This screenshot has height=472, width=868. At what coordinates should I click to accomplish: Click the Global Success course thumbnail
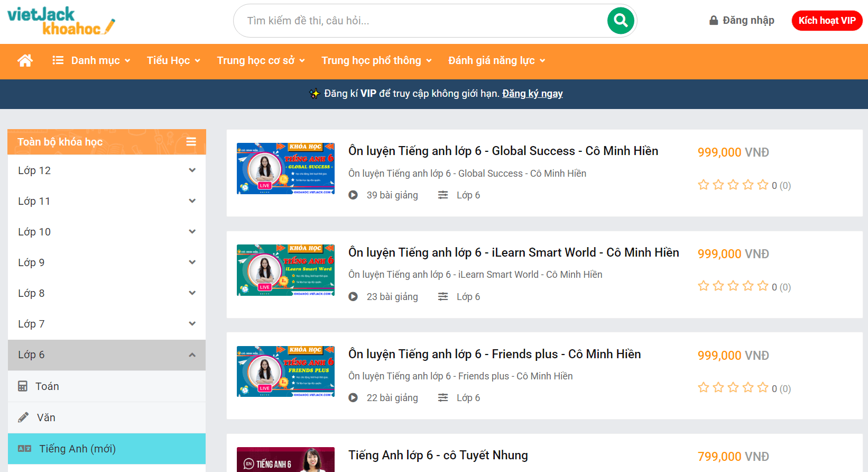285,168
